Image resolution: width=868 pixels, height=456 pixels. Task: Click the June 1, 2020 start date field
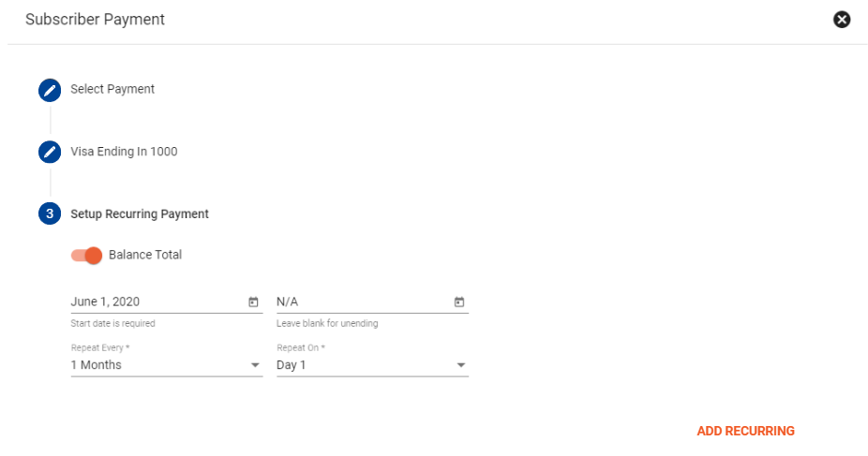tap(167, 302)
